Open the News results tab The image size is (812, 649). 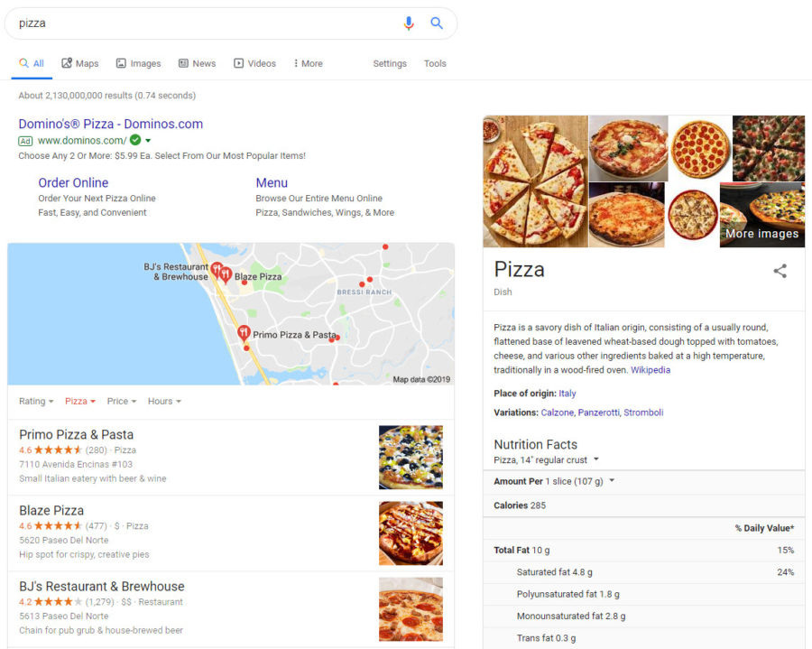(x=197, y=63)
